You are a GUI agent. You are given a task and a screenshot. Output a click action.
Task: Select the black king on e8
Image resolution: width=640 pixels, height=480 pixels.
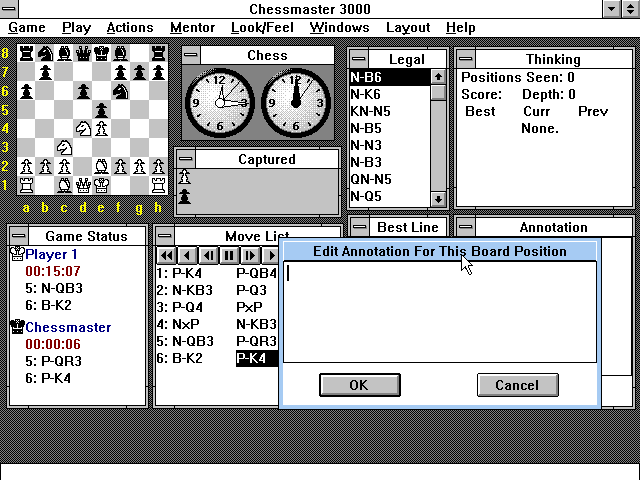click(x=102, y=53)
